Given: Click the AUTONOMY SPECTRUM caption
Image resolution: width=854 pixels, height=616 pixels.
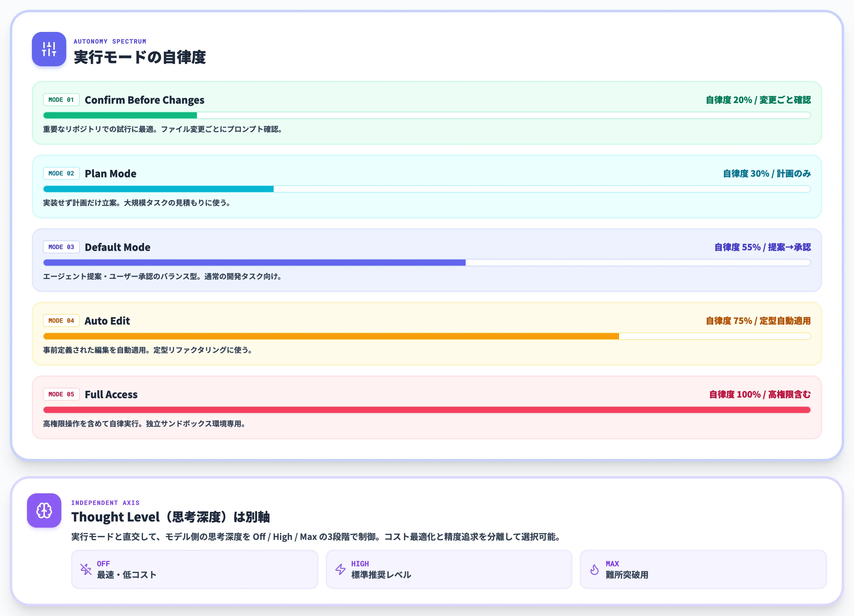Looking at the screenshot, I should [110, 41].
